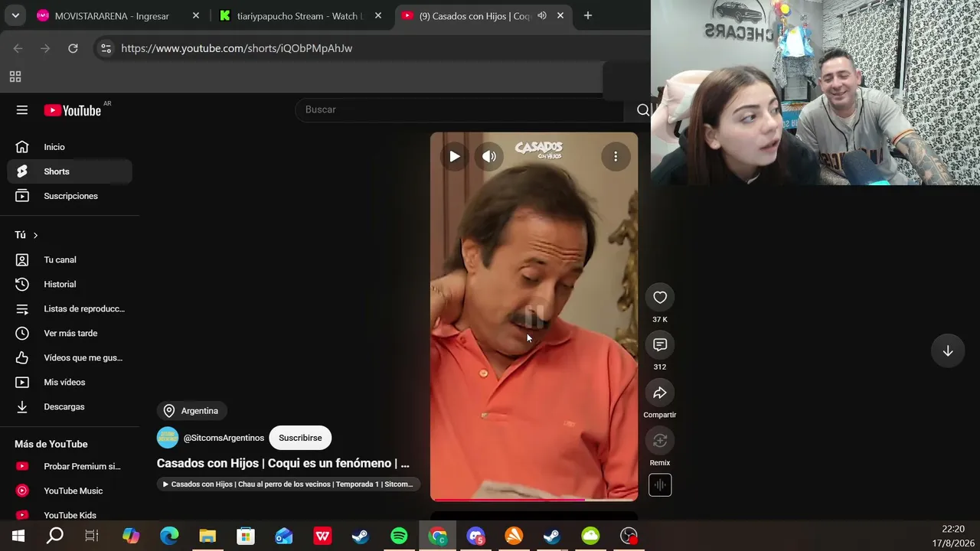Click the Argentina location chip
The width and height of the screenshot is (980, 551).
(191, 411)
